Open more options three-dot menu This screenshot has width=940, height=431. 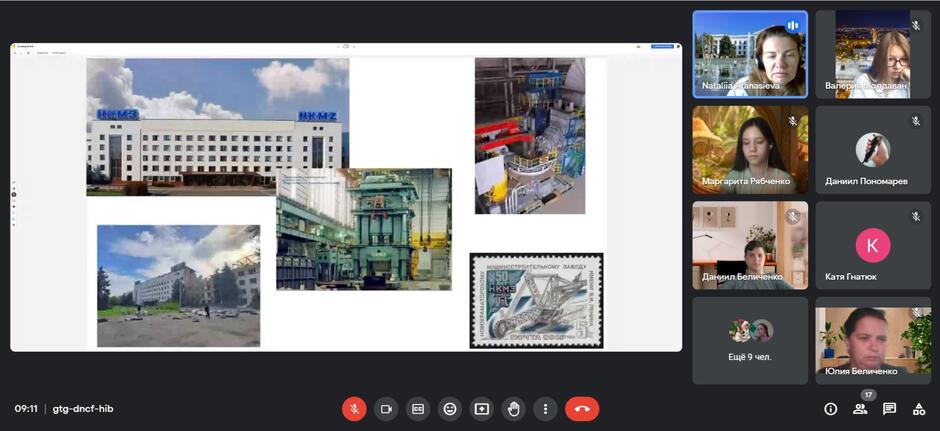click(545, 409)
